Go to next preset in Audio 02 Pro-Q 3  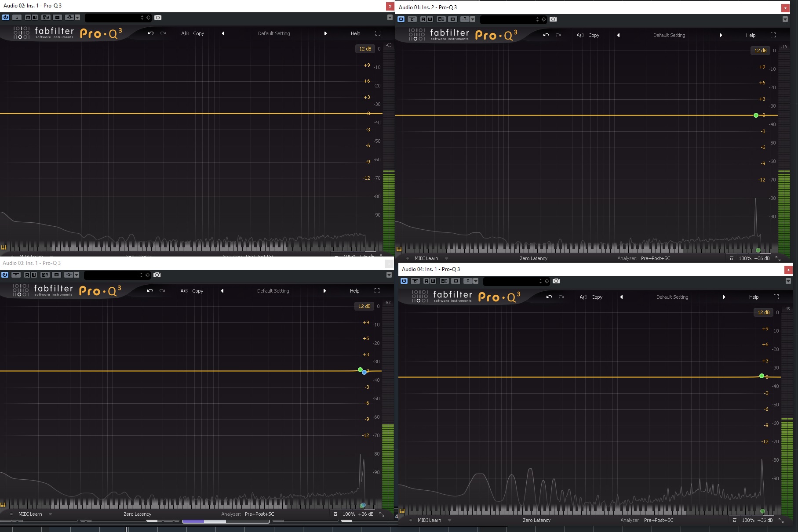tap(325, 33)
